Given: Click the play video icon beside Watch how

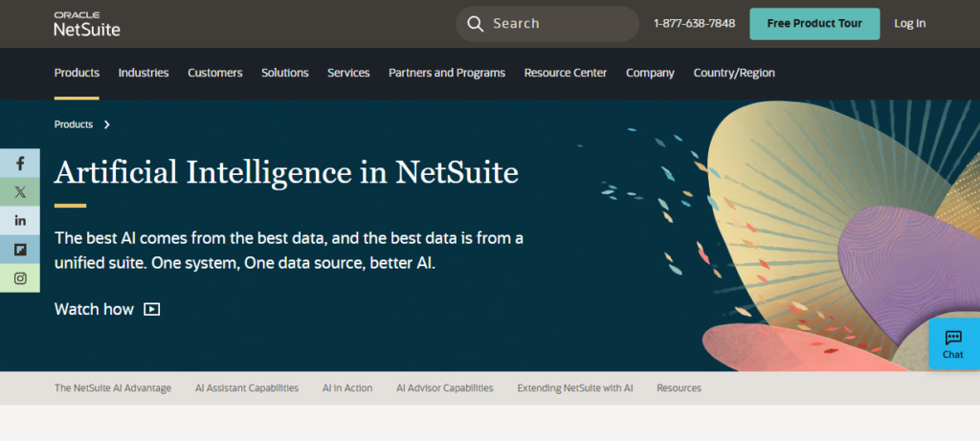Looking at the screenshot, I should coord(152,309).
